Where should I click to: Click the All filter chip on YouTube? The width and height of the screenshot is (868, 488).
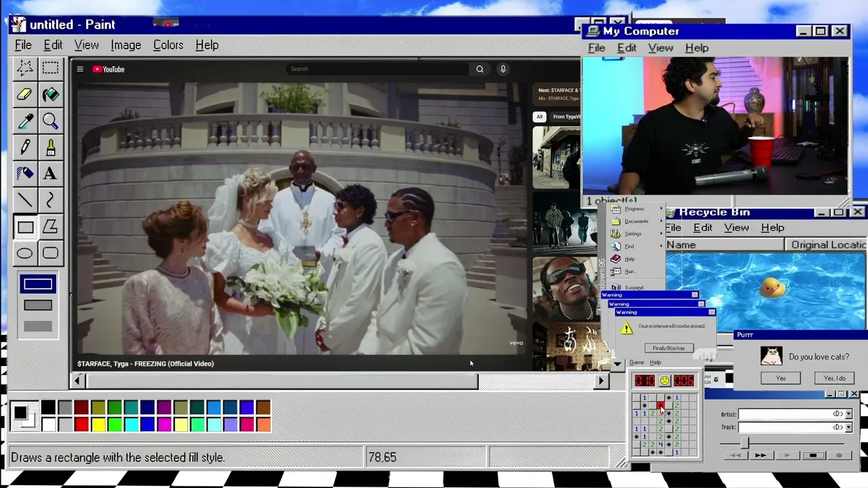pos(539,117)
